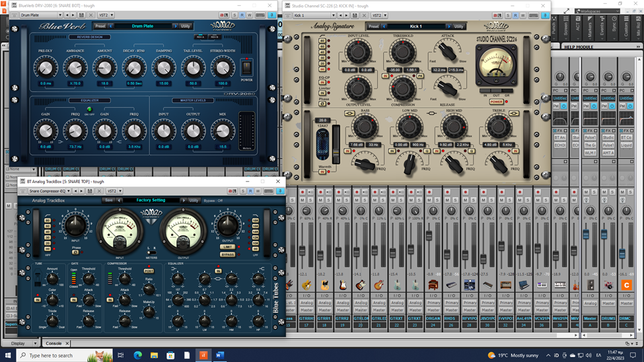644x362 pixels.
Task: Open File Explorer from taskbar
Action: (x=154, y=355)
